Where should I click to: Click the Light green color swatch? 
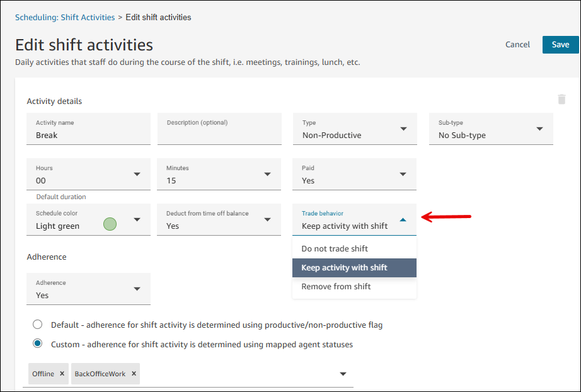[x=110, y=224]
